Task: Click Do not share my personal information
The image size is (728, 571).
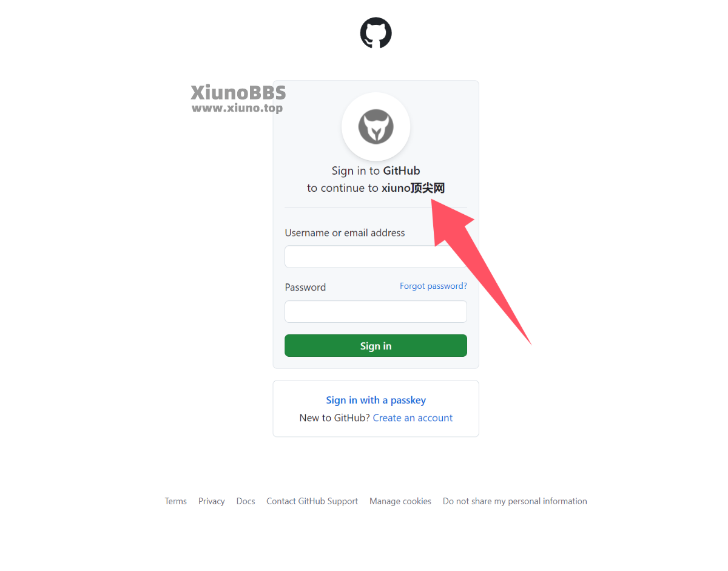Action: click(515, 501)
